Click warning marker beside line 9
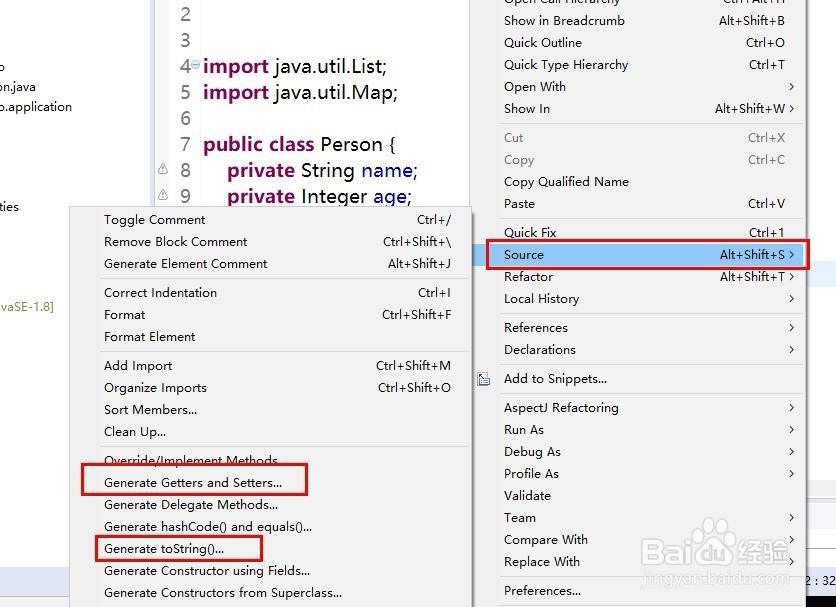Viewport: 836px width, 607px height. coord(163,195)
